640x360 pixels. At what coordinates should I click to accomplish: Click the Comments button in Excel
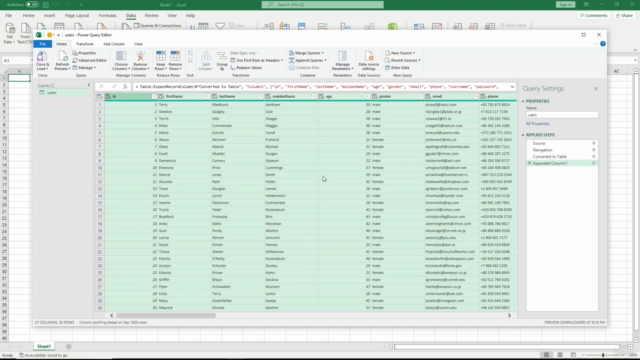pos(594,16)
